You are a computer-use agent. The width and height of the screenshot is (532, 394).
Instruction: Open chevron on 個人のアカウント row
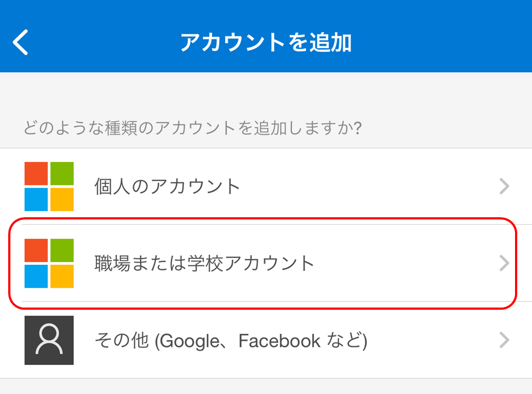tap(505, 187)
